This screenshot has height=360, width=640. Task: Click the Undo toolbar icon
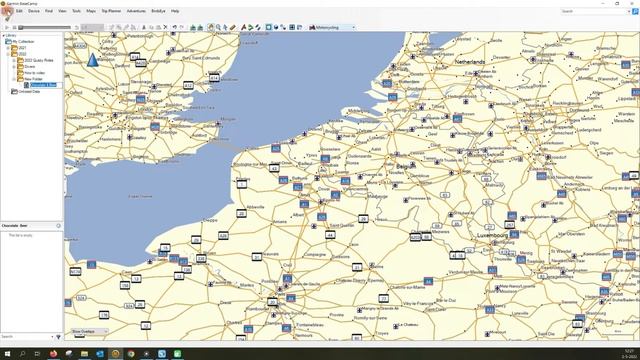(175, 27)
